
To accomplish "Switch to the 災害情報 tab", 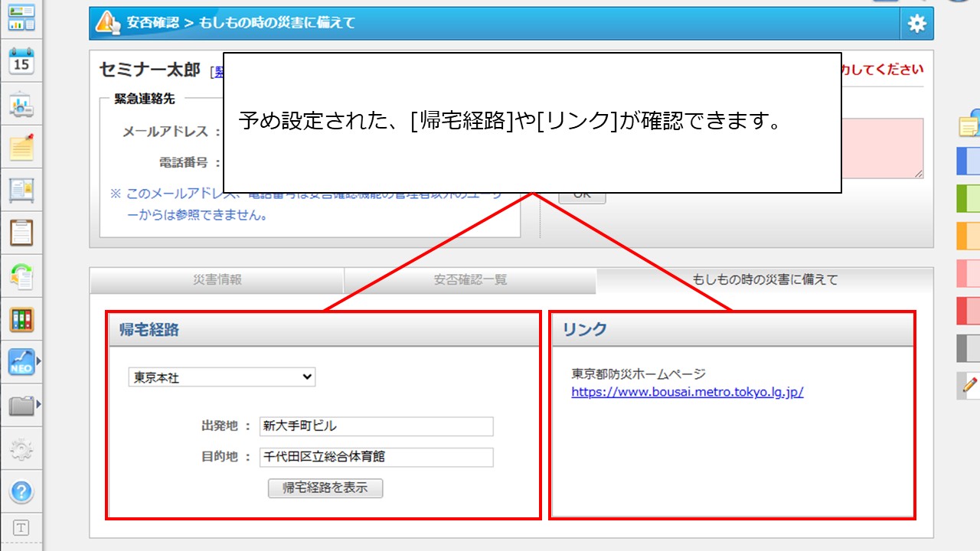I will click(217, 279).
